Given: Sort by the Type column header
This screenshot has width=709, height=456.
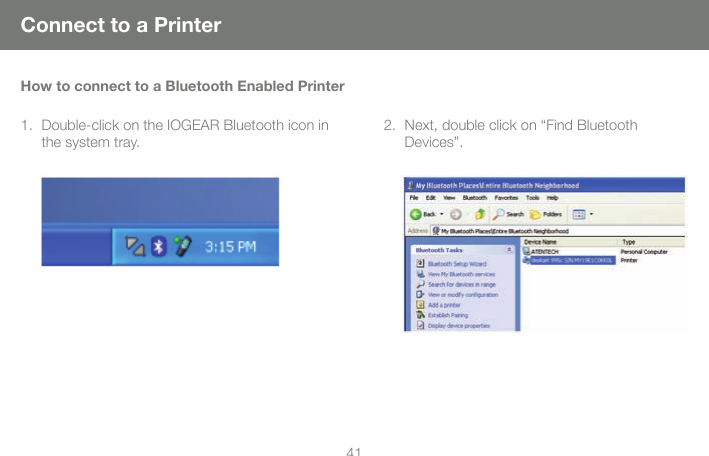Looking at the screenshot, I should click(652, 242).
